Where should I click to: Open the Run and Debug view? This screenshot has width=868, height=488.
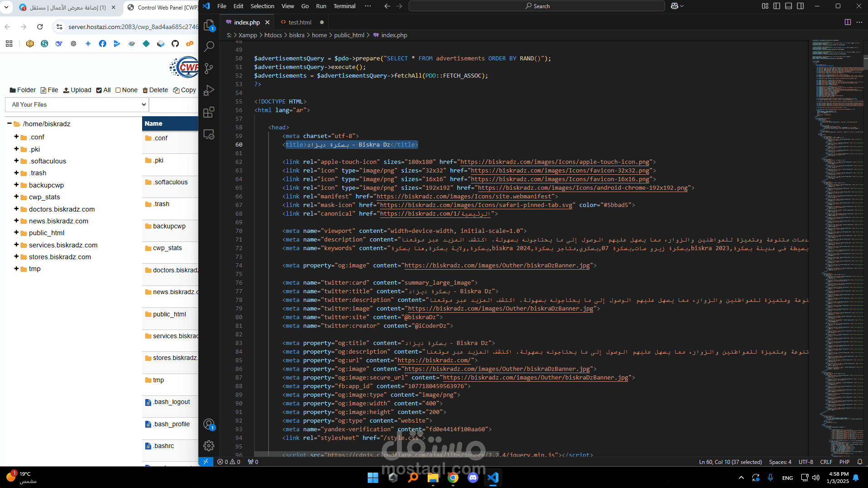tap(209, 90)
